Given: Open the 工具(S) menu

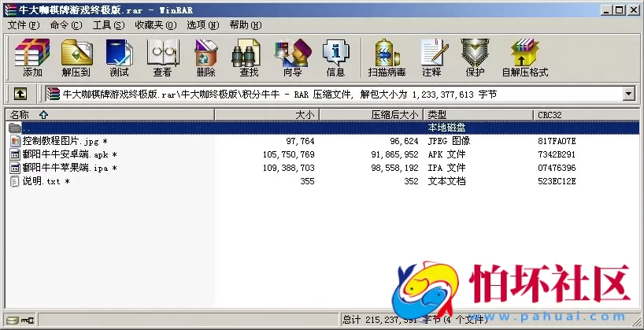Looking at the screenshot, I should (109, 25).
